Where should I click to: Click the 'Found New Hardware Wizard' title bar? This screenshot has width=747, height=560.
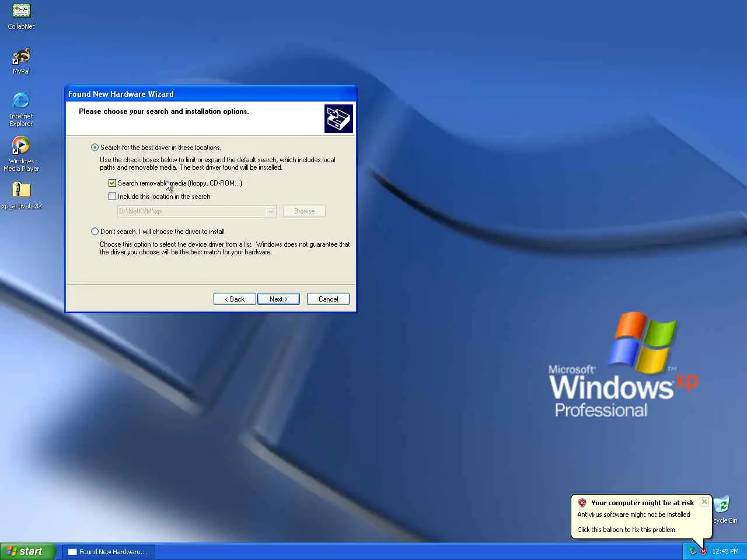point(211,94)
